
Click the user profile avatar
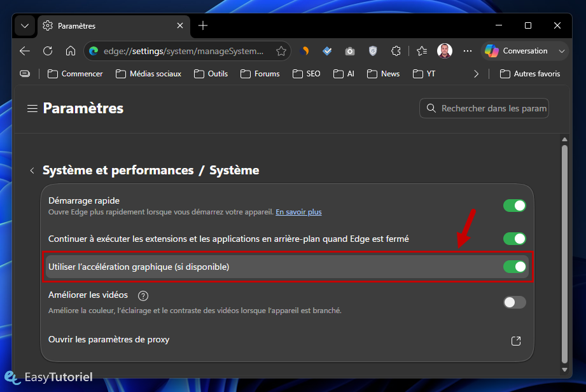444,51
